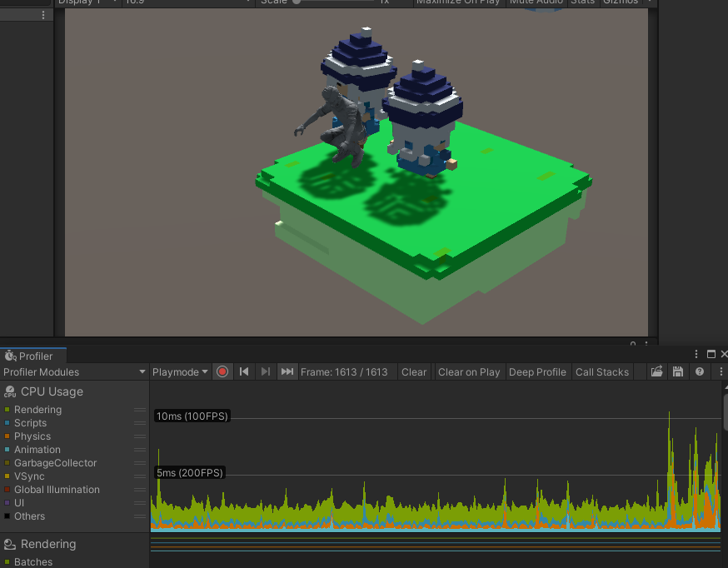Click the 10ms (100FPS) chart label
The height and width of the screenshot is (568, 728).
pos(192,416)
